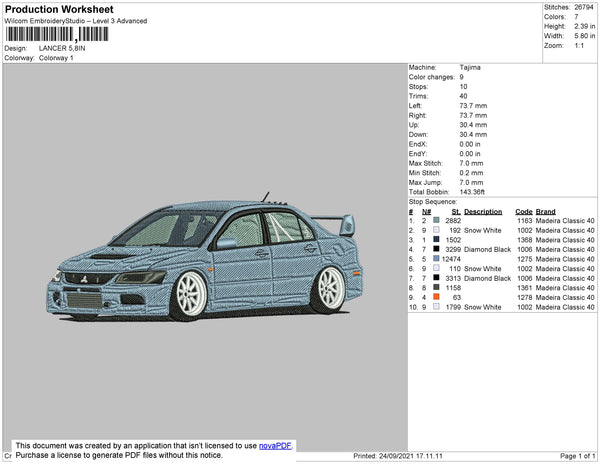Select the dark navy swatch in stop row 3
The image size is (600, 464).
click(436, 239)
